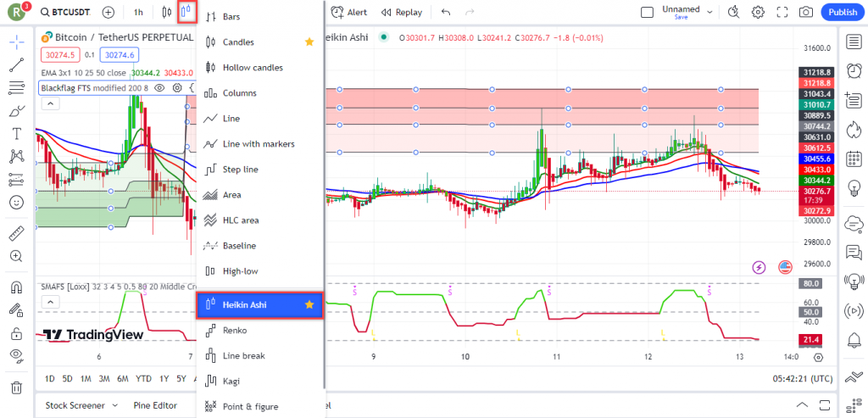Expand the Stock Screener dropdown
The image size is (868, 418).
point(81,405)
